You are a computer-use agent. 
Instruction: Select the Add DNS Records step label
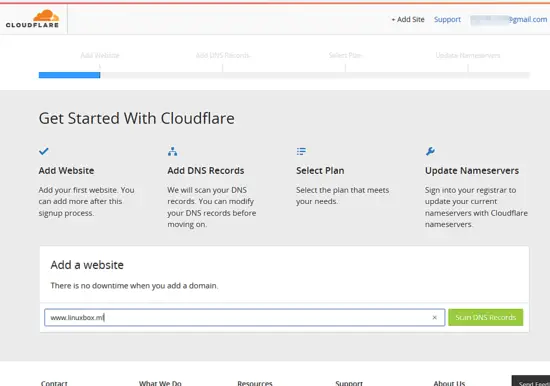click(x=222, y=55)
